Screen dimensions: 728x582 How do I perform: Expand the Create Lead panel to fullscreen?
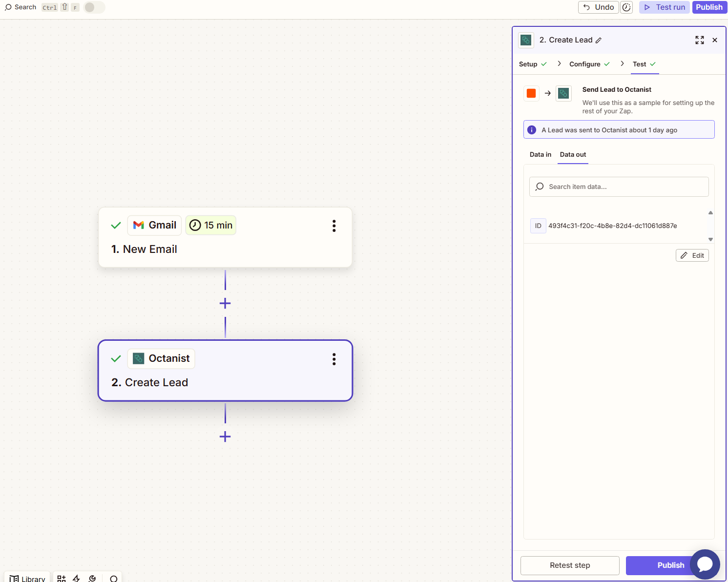pyautogui.click(x=700, y=40)
